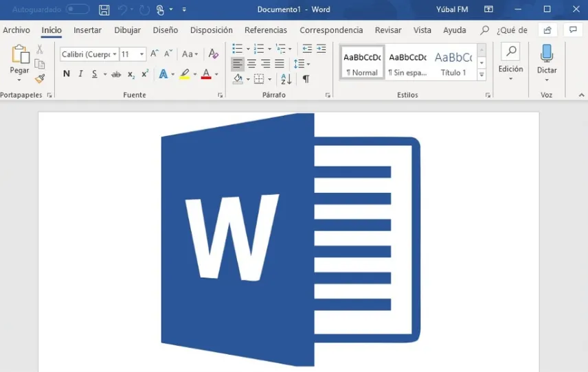Apply the Título 1 style
The width and height of the screenshot is (588, 372).
[453, 62]
